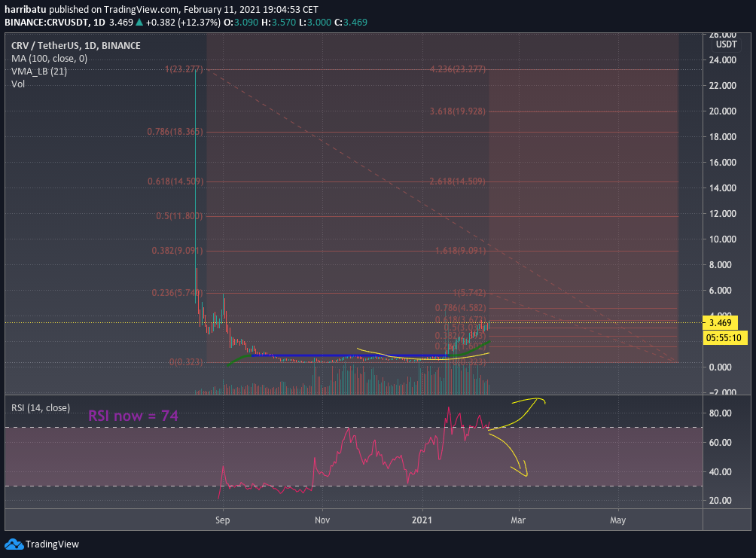Click the 1(23.277) Fibonacci level label
This screenshot has width=756, height=558.
click(184, 69)
